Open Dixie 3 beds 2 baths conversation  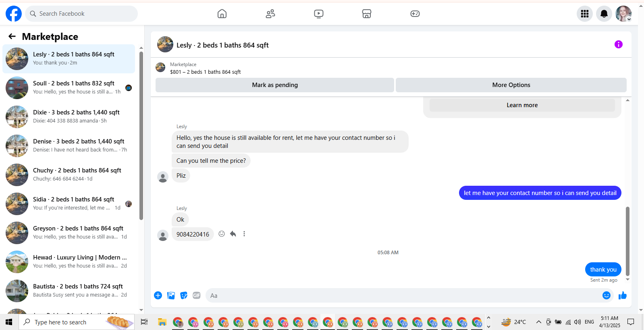[x=69, y=117]
